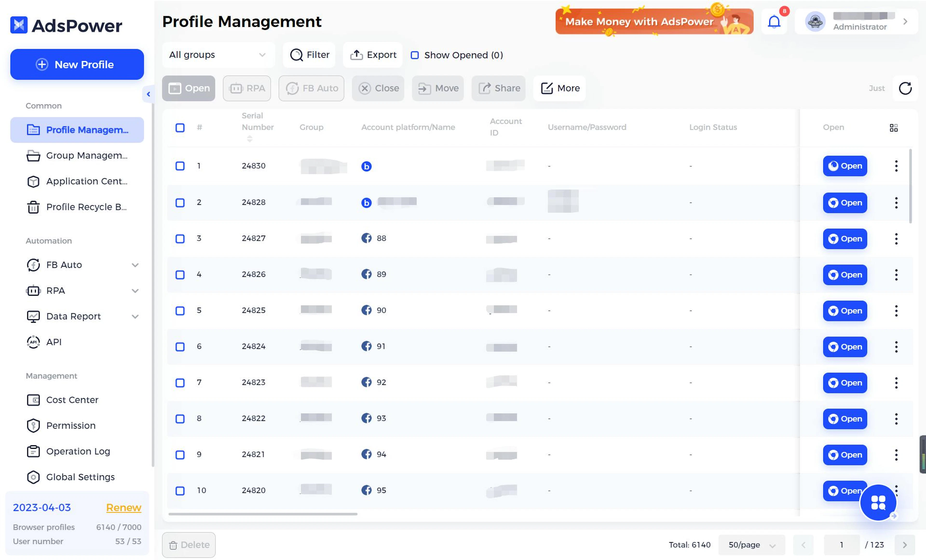Viewport: 926px width, 560px height.
Task: Click the Renew link
Action: (124, 508)
